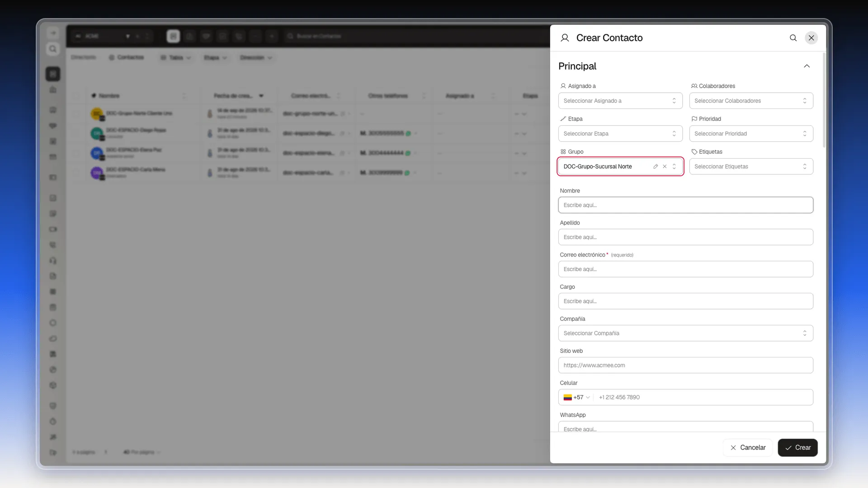Open search in Crear Contacto panel
The image size is (868, 488).
point(793,38)
